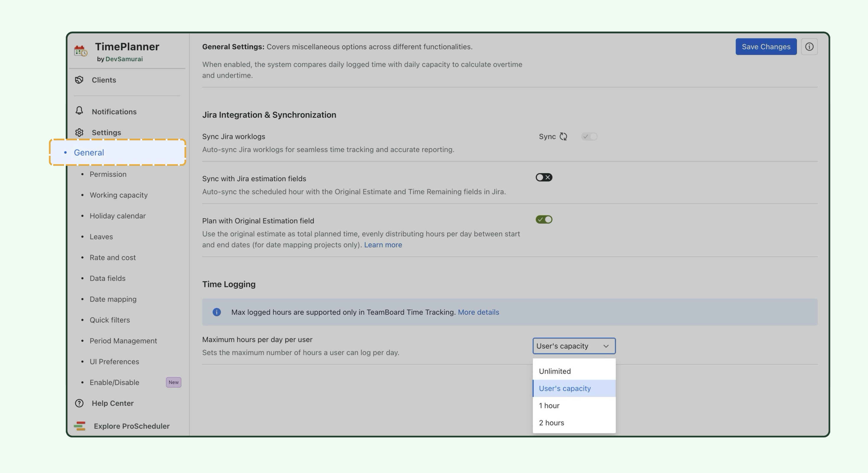Click the DevSamurai link under TimePlanner
This screenshot has height=473, width=868.
124,59
